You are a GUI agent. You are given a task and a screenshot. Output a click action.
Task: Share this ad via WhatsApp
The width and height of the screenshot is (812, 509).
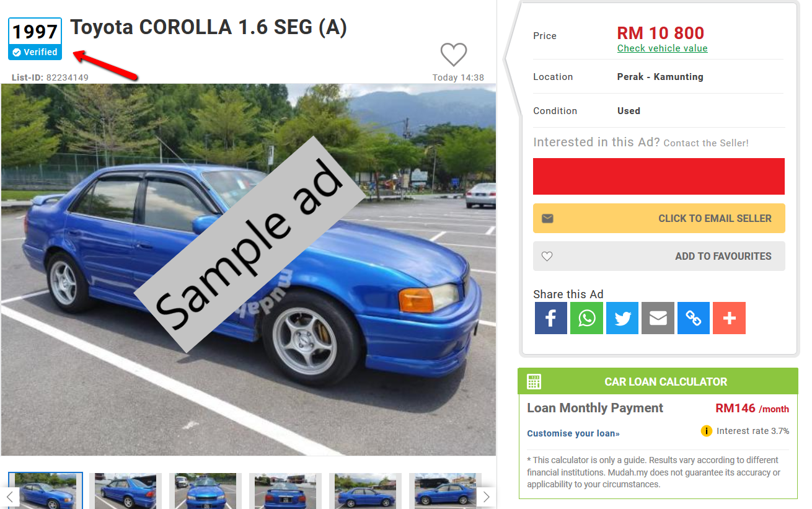tap(586, 318)
